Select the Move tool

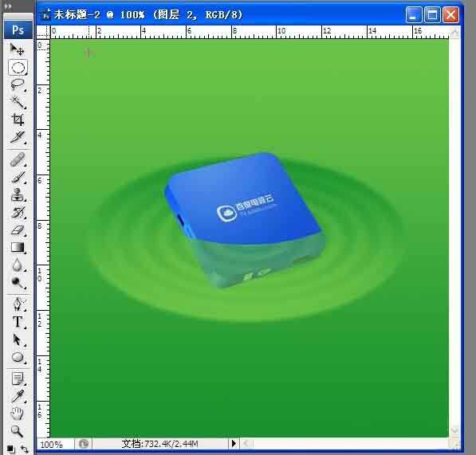18,49
